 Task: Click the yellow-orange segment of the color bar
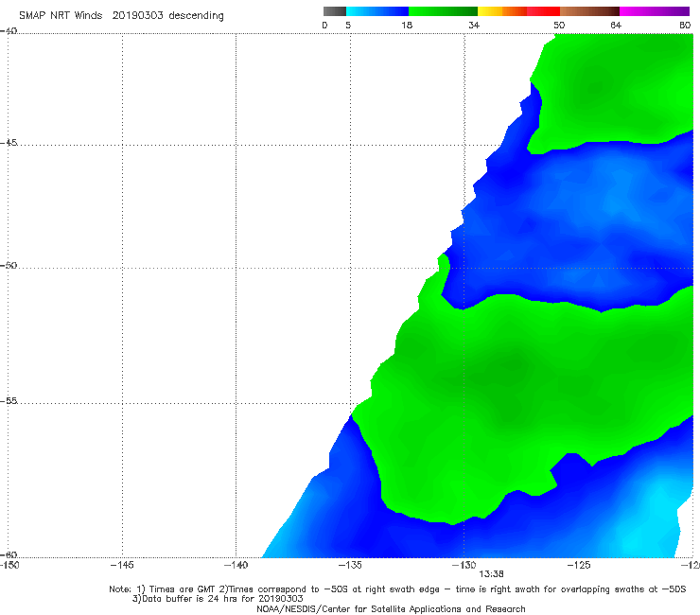tap(502, 11)
